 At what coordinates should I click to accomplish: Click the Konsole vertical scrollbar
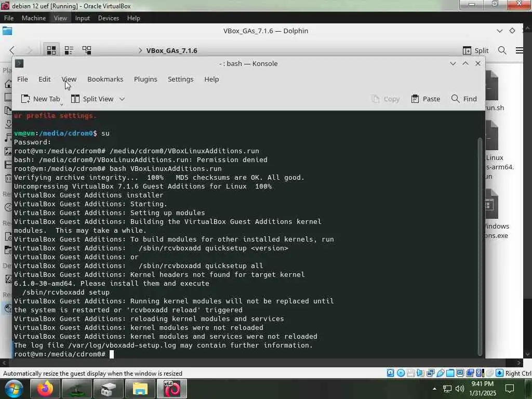click(480, 246)
